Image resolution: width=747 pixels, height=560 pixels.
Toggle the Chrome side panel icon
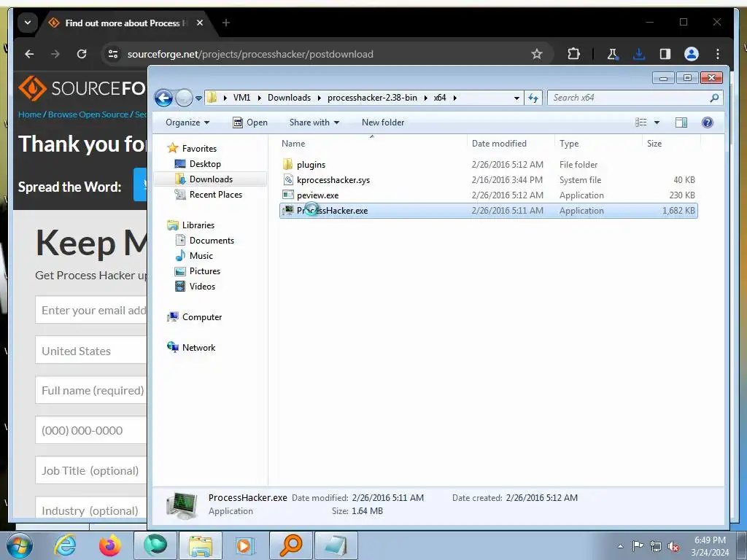[665, 54]
